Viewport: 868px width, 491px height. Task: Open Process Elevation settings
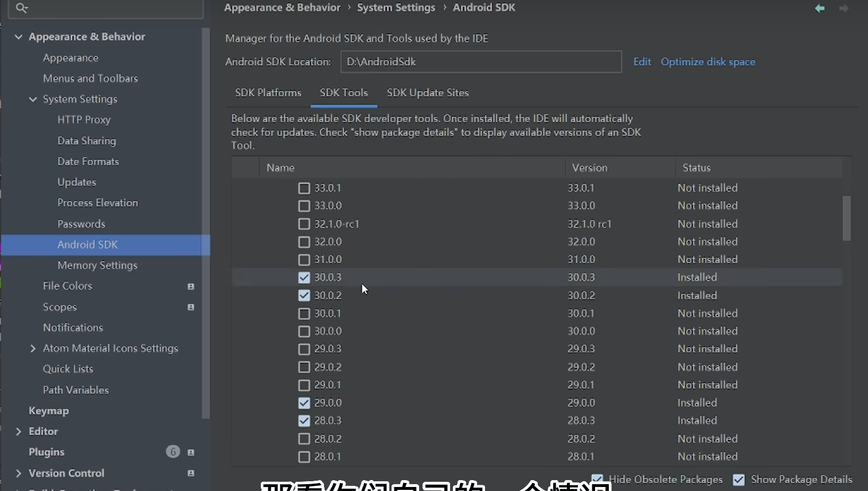(x=97, y=203)
